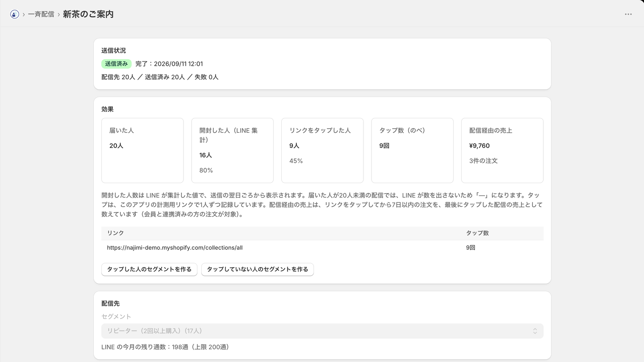The width and height of the screenshot is (644, 362).
Task: Click the 送信状況 section heading
Action: (114, 50)
